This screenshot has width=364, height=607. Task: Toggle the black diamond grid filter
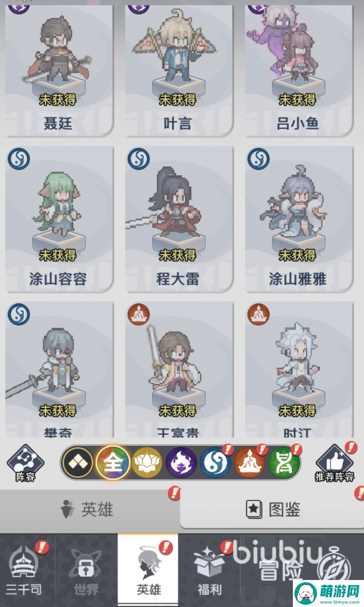pyautogui.click(x=78, y=463)
